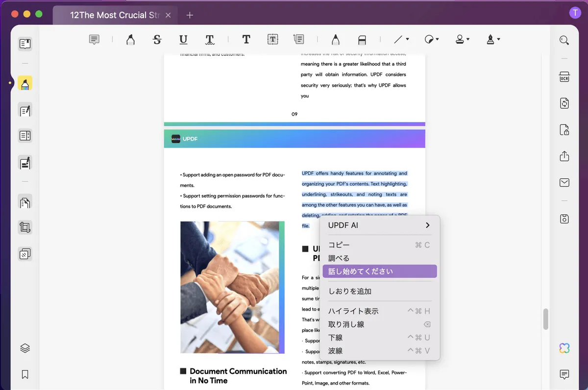Select the Comment highlighter mode icon
588x390 pixels.
25,83
